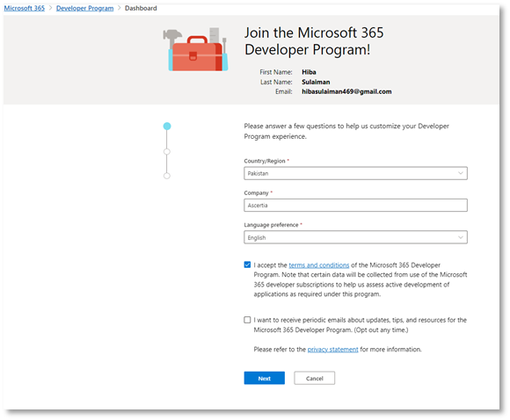510x420 pixels.
Task: Click the blue Next button
Action: click(265, 378)
